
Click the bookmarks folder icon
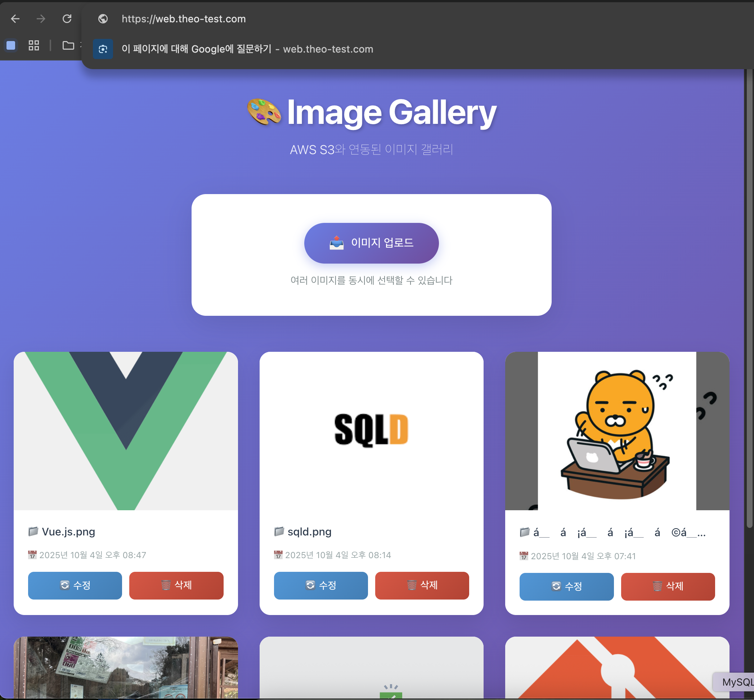click(68, 45)
